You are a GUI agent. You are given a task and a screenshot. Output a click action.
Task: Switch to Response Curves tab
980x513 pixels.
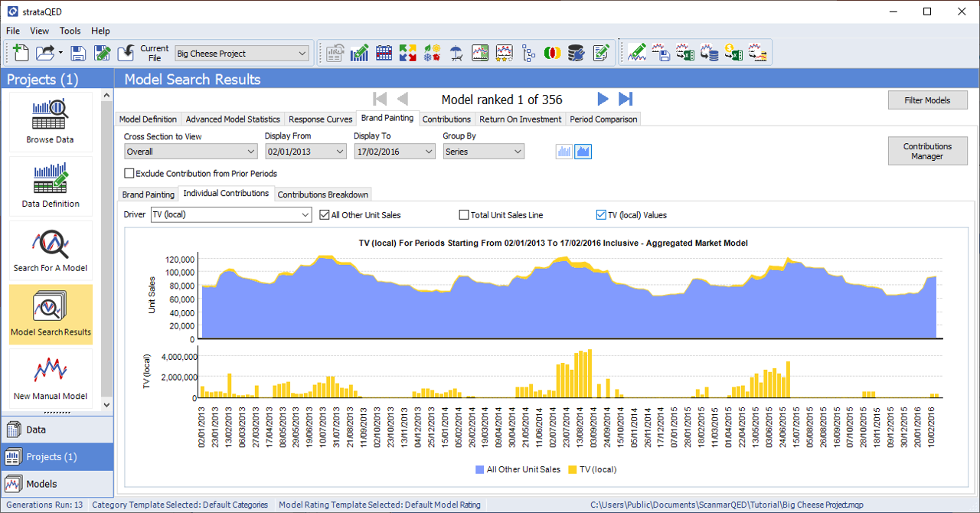click(321, 119)
